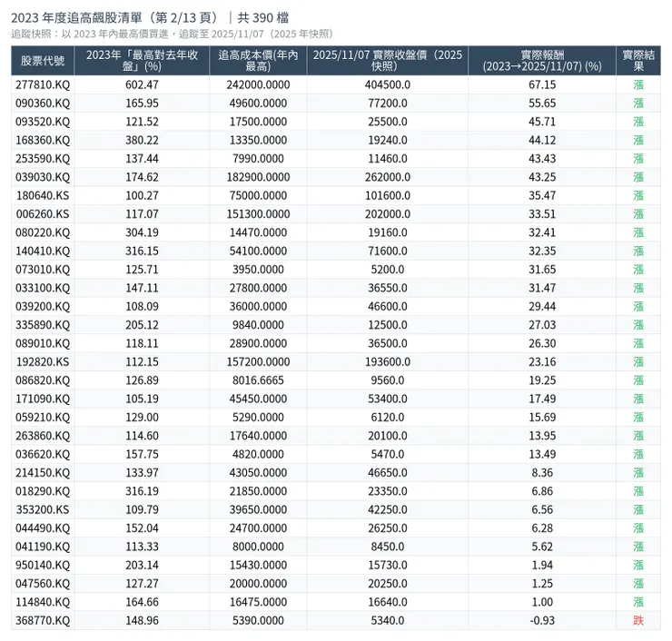672x641 pixels.
Task: Select stock code 253590.KQ
Action: click(x=43, y=159)
